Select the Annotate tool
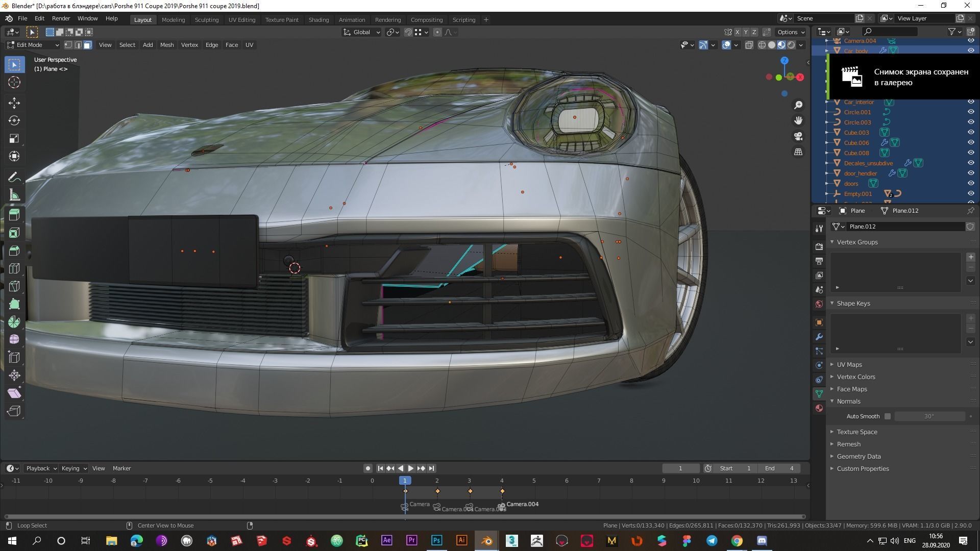 click(x=14, y=177)
